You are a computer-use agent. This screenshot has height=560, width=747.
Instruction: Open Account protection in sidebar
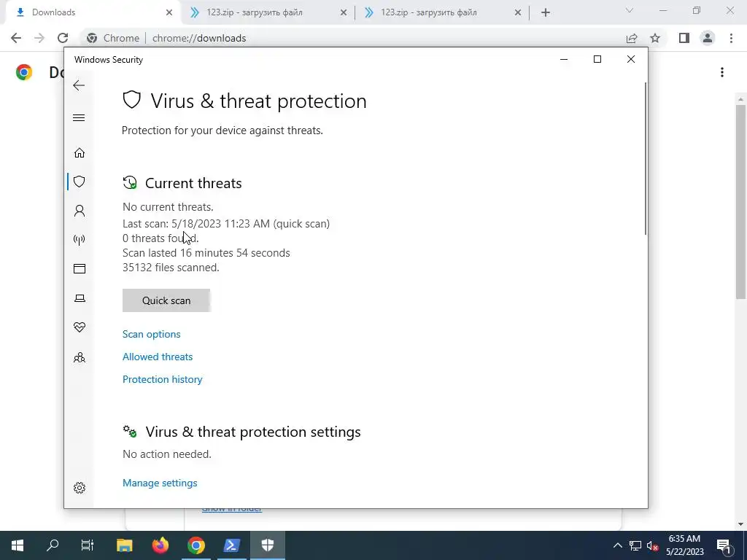(79, 211)
